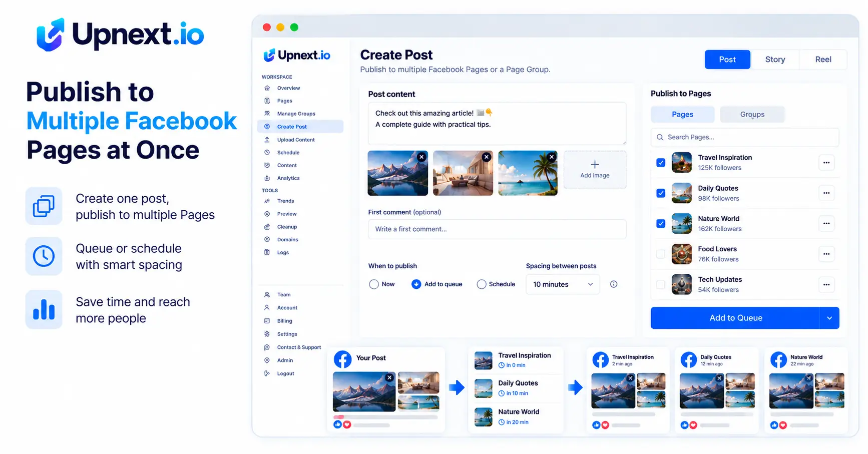Uncheck the Travel Inspiration page checkbox
The height and width of the screenshot is (454, 868).
click(661, 163)
